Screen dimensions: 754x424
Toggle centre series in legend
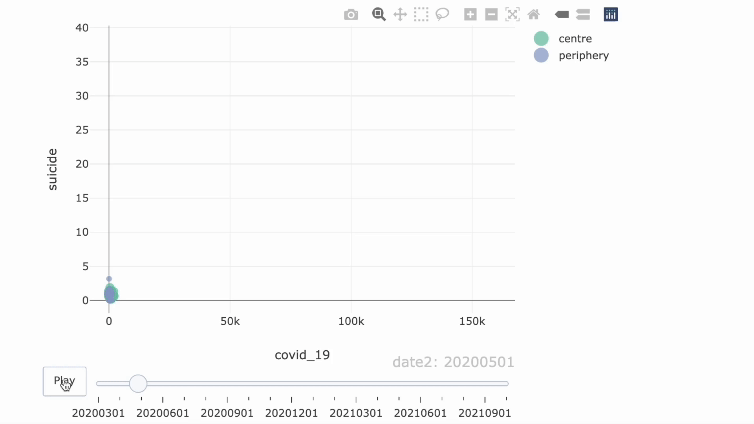point(575,38)
